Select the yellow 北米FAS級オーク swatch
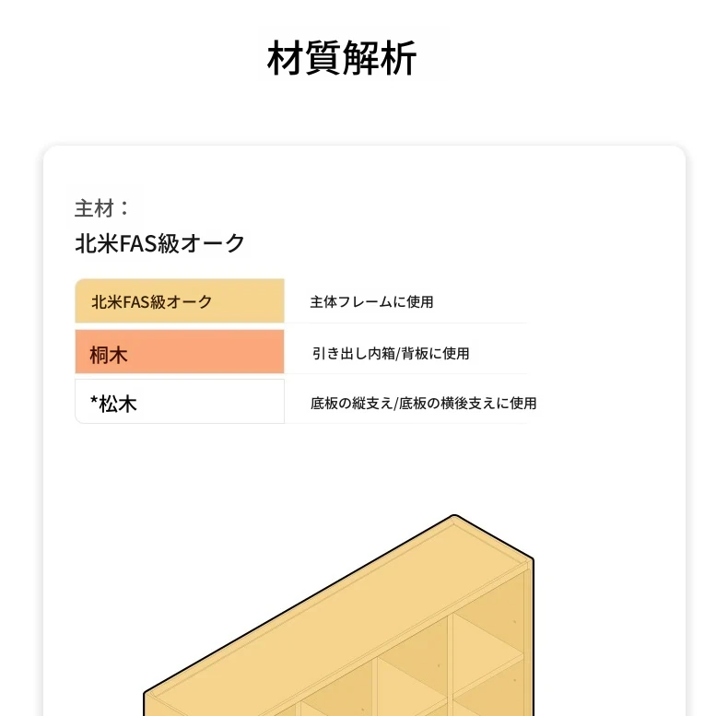The width and height of the screenshot is (728, 716). (180, 301)
